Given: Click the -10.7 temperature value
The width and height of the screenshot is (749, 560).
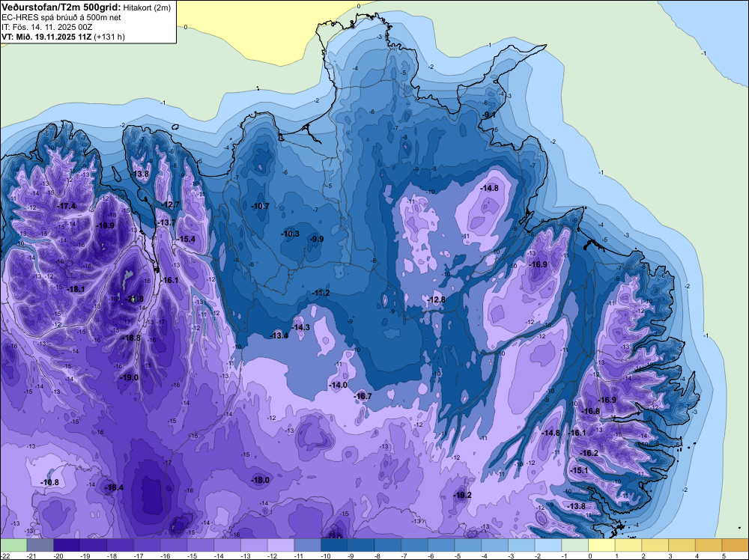Looking at the screenshot, I should click(x=261, y=206).
